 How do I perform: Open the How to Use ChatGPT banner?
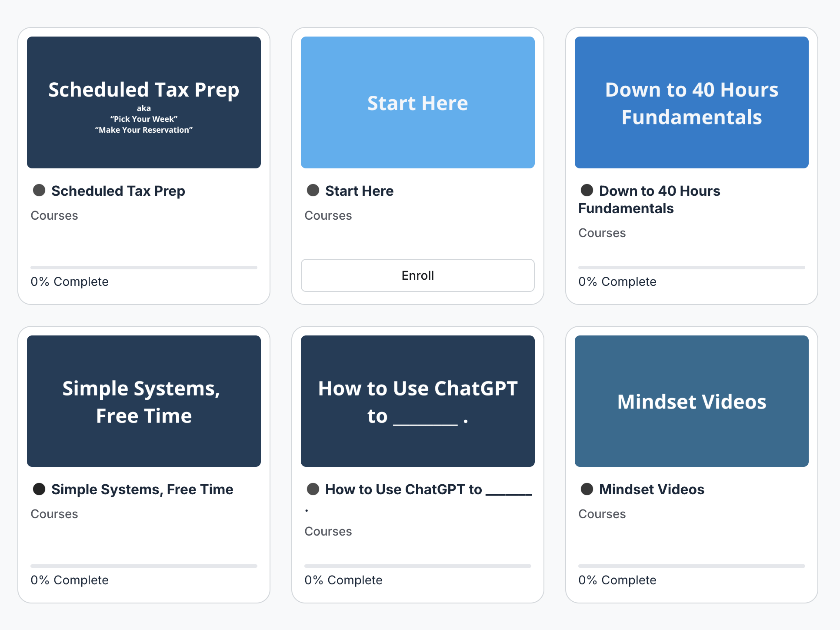418,401
